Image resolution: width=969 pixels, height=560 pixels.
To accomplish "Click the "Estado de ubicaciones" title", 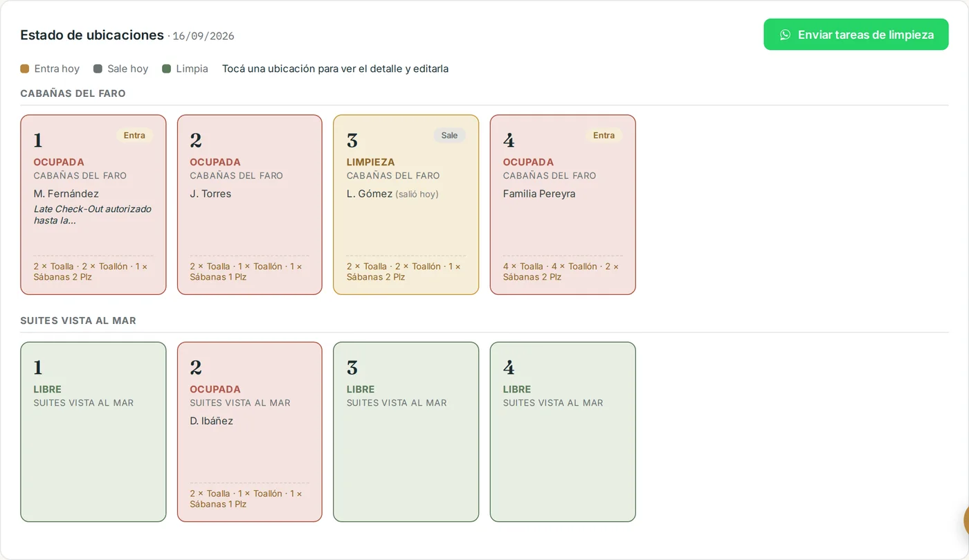I will pos(92,35).
